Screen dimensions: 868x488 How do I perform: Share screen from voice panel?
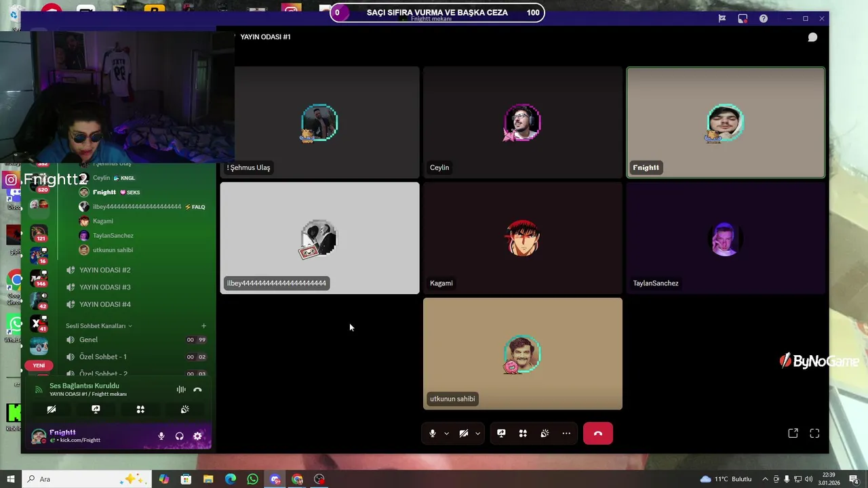(96, 409)
